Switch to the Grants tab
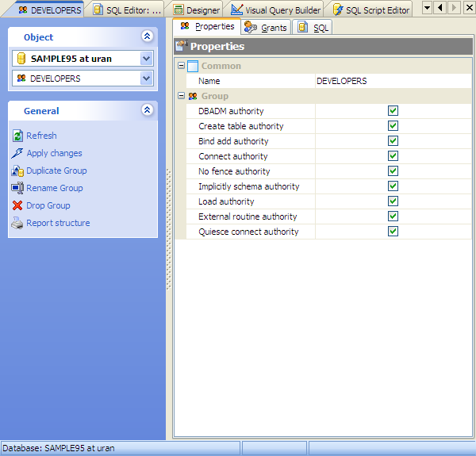This screenshot has height=456, width=476. (x=267, y=28)
